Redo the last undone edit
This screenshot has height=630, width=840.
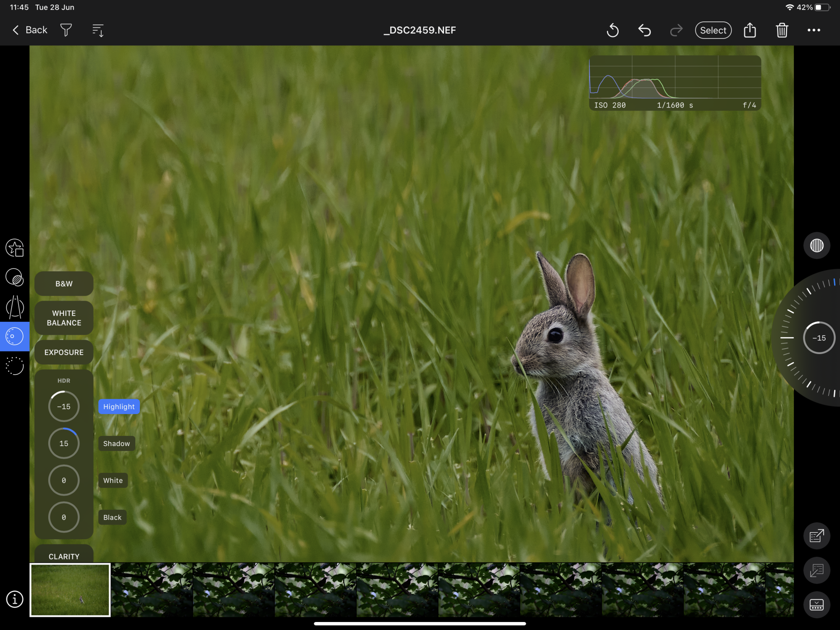[676, 30]
